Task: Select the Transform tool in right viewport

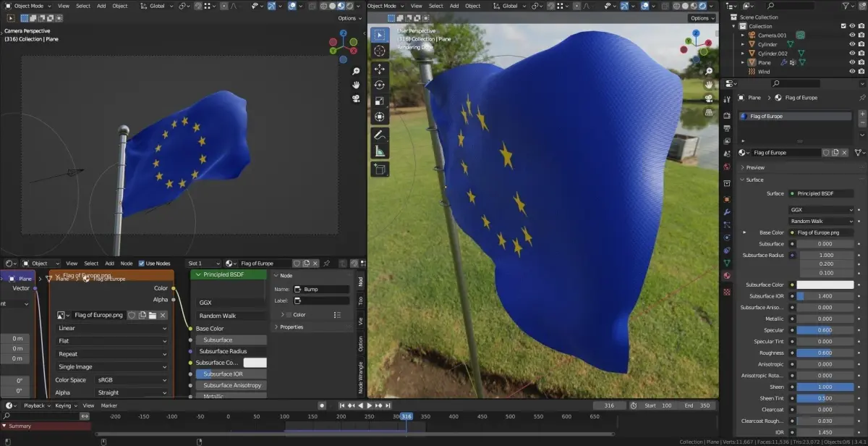Action: [x=380, y=117]
